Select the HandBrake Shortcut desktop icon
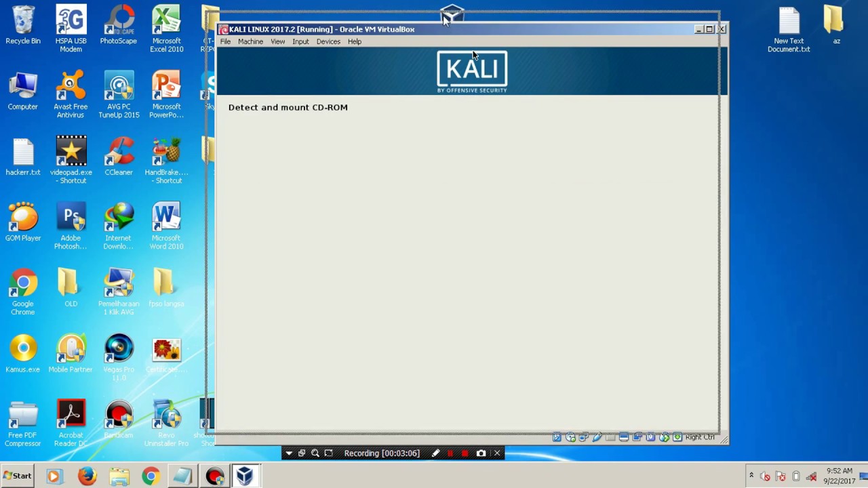868x488 pixels. click(x=166, y=161)
